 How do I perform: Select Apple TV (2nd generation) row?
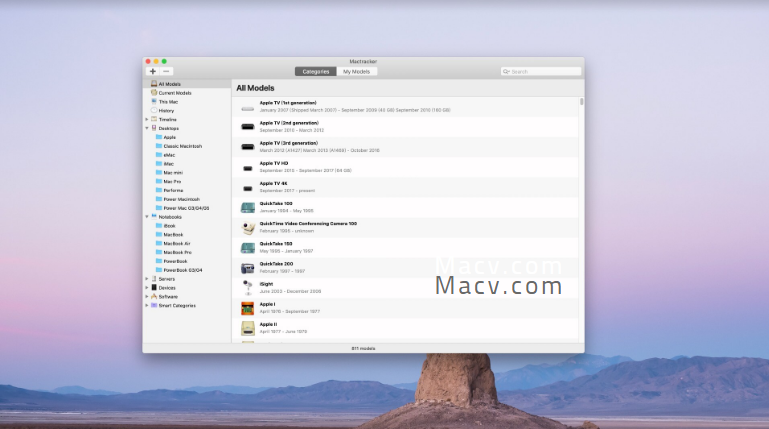click(405, 127)
